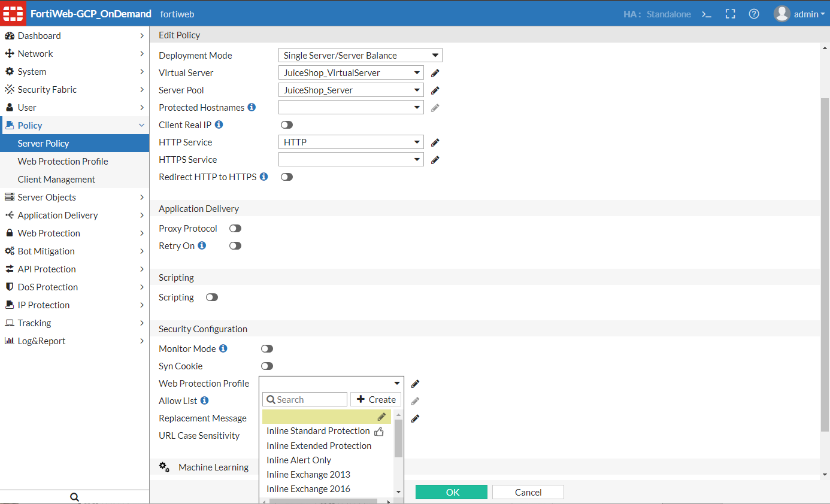
Task: Open the HTTP Service dropdown
Action: tap(351, 142)
